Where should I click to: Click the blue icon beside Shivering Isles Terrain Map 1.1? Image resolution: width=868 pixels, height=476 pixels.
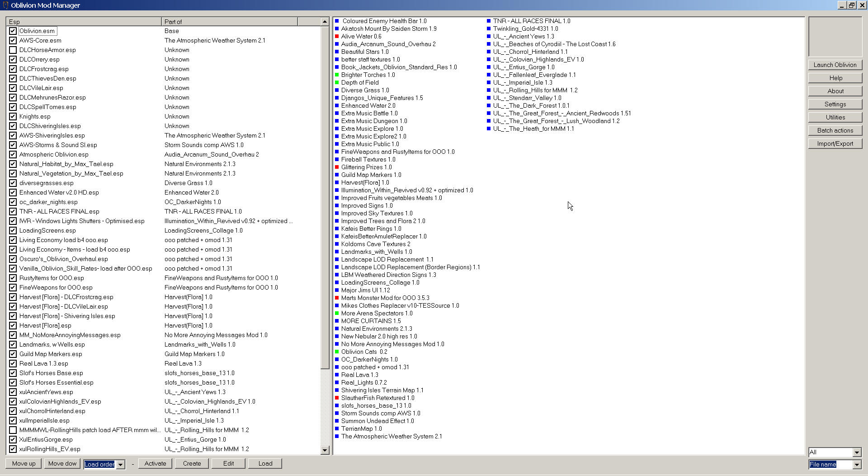tap(337, 390)
